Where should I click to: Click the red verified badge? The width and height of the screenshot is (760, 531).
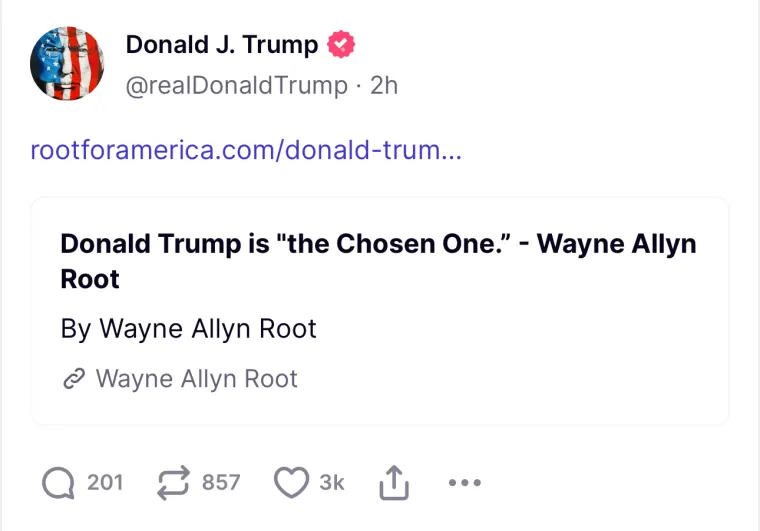[342, 45]
